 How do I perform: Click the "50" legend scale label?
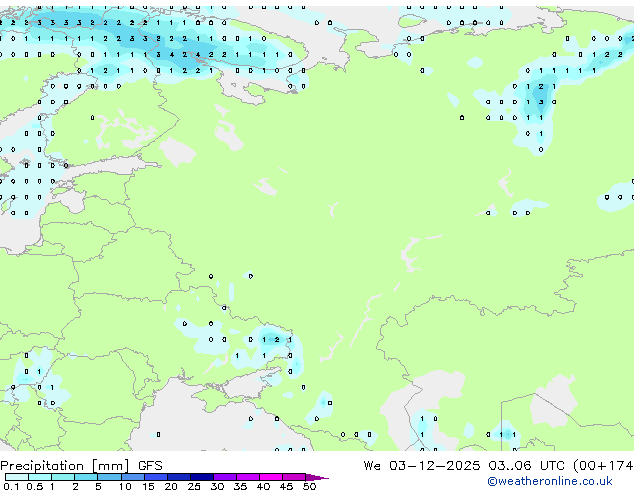click(x=310, y=486)
